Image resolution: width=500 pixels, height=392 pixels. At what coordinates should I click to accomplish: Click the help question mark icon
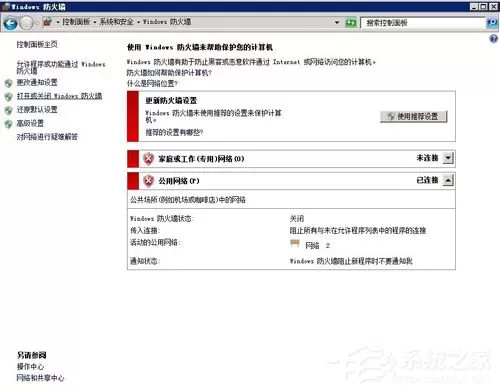coord(493,39)
